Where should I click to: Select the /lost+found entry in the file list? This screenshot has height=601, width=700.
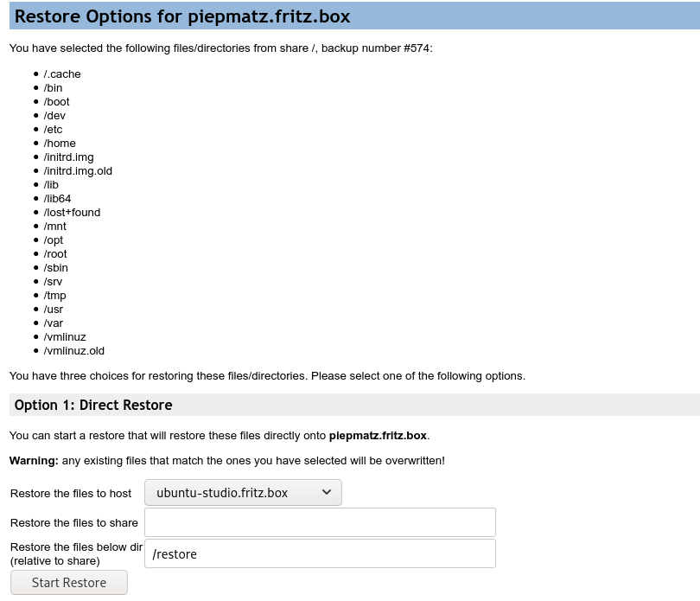coord(73,212)
